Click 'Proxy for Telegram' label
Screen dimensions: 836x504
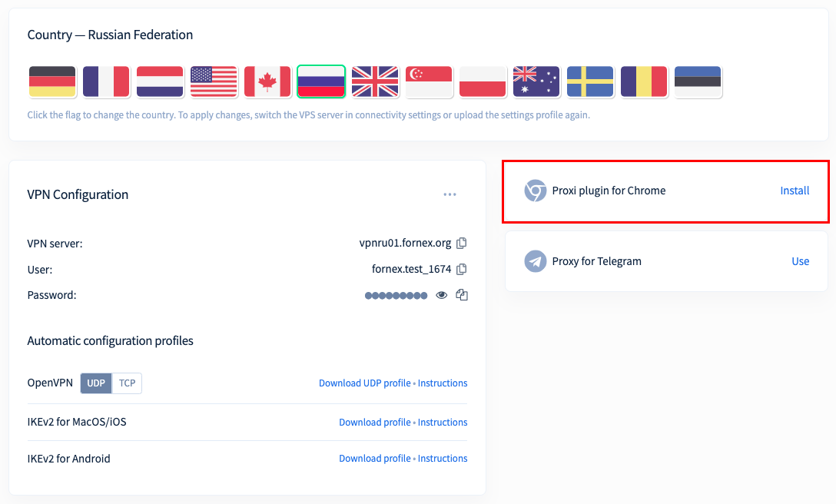click(596, 261)
